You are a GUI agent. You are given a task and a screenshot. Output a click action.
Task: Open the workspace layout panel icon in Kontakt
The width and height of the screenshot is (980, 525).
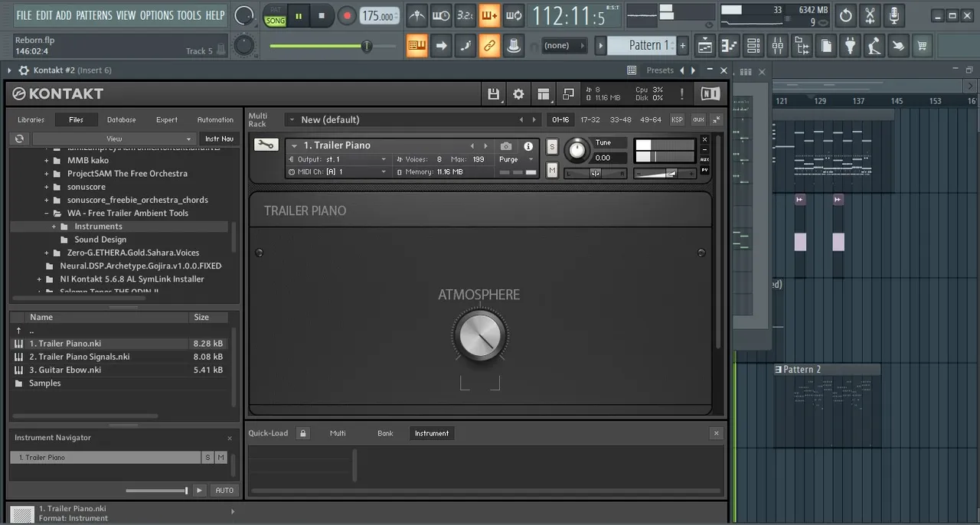pos(544,94)
